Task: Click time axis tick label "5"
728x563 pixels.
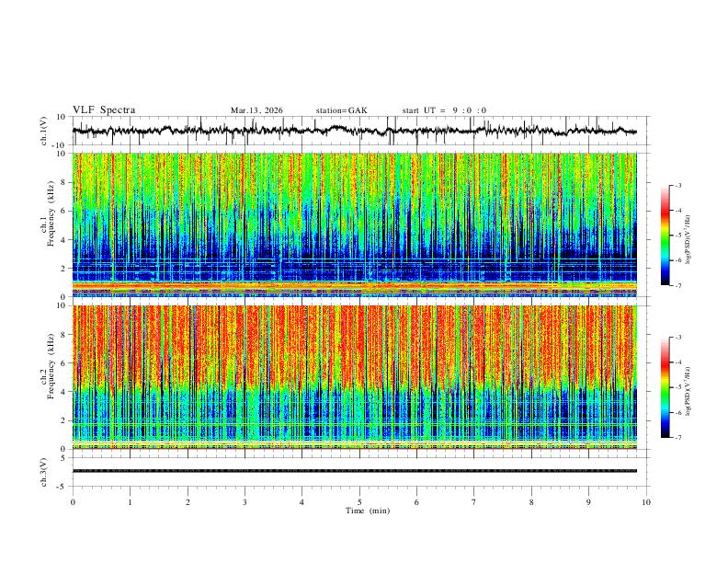Action: [x=359, y=502]
